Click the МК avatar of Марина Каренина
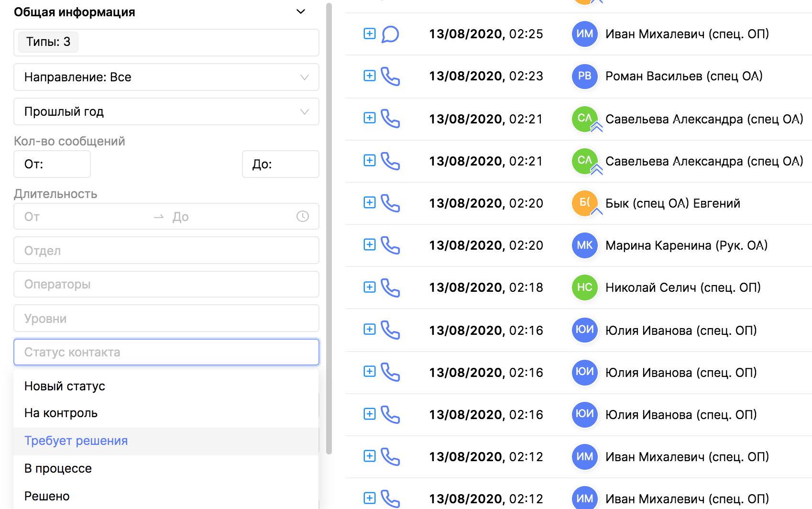The image size is (812, 509). point(584,245)
